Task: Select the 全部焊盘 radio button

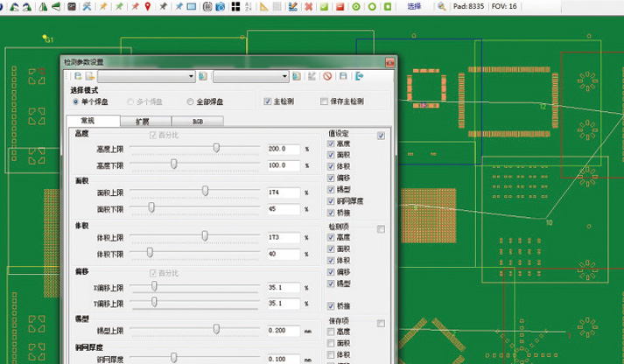Action: (x=190, y=101)
